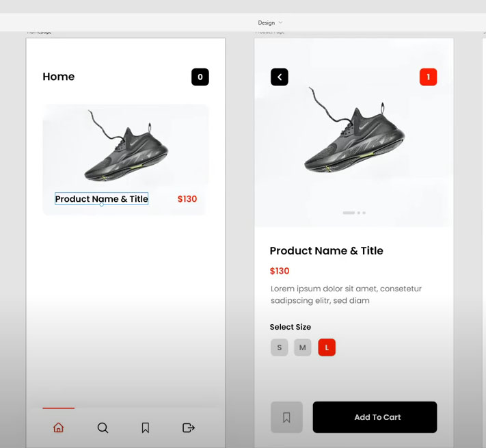Click the bookmark icon in bottom navigation

[x=146, y=427]
